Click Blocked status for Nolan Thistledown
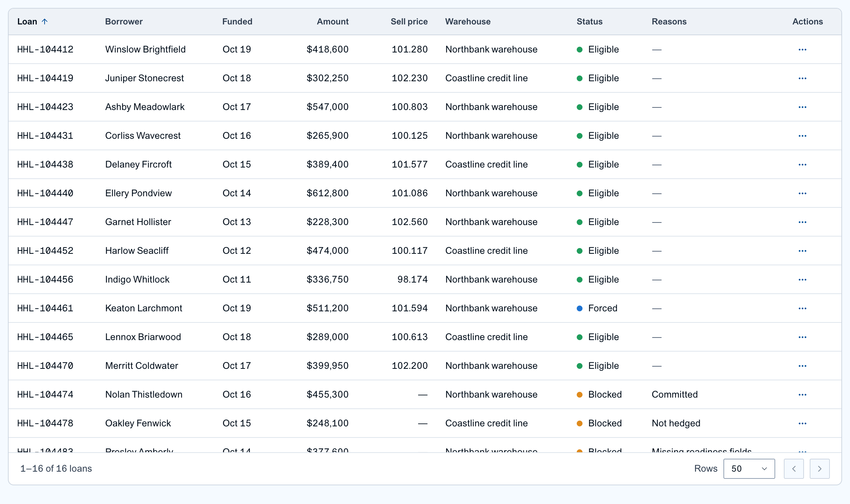 point(599,394)
